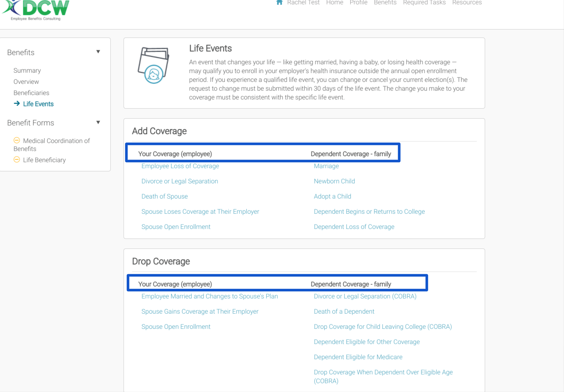Screen dimensions: 564x392
Task: Open the Profile menu item
Action: pyautogui.click(x=358, y=3)
